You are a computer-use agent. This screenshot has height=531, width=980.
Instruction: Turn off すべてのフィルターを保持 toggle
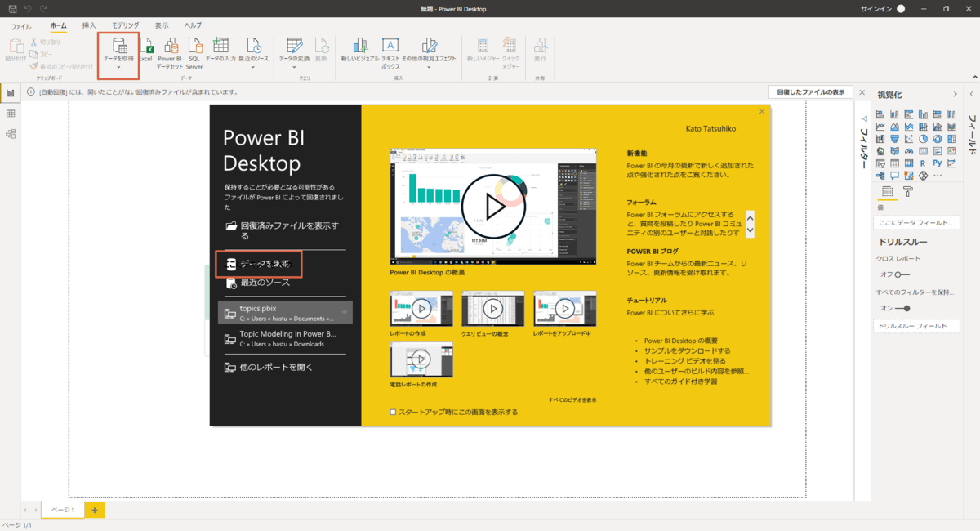[x=902, y=308]
